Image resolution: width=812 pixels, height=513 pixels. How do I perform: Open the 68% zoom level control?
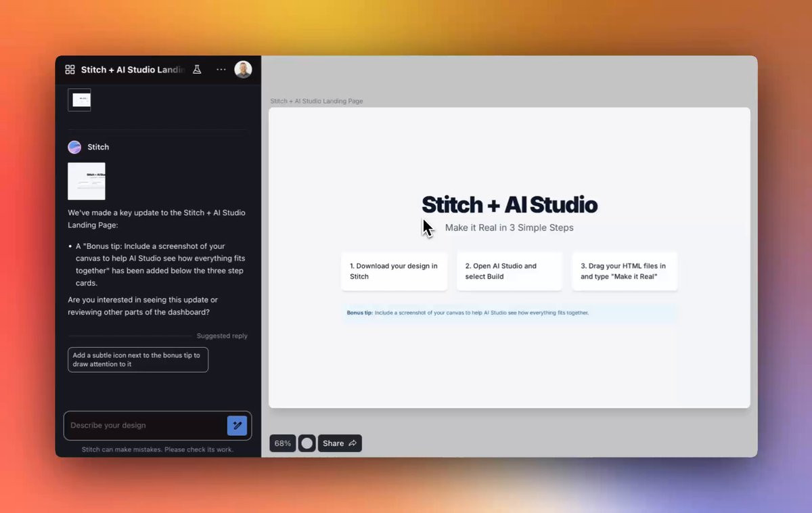pyautogui.click(x=283, y=443)
